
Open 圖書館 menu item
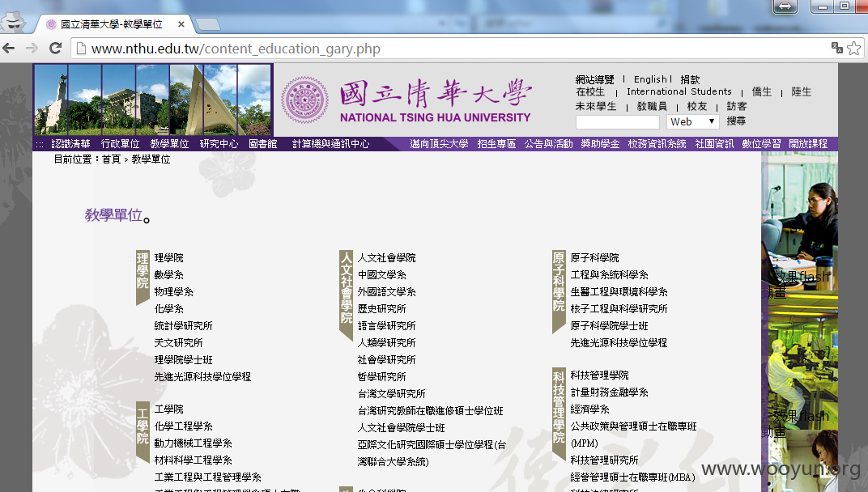tap(263, 144)
